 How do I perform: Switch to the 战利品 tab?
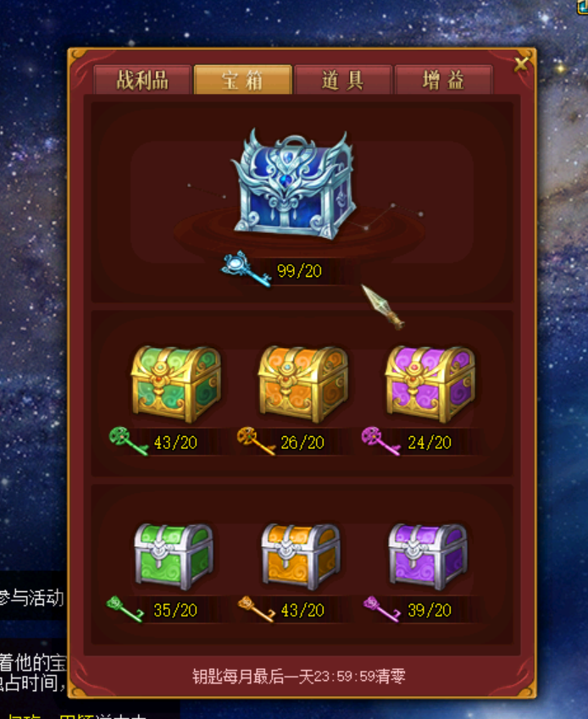[x=142, y=80]
